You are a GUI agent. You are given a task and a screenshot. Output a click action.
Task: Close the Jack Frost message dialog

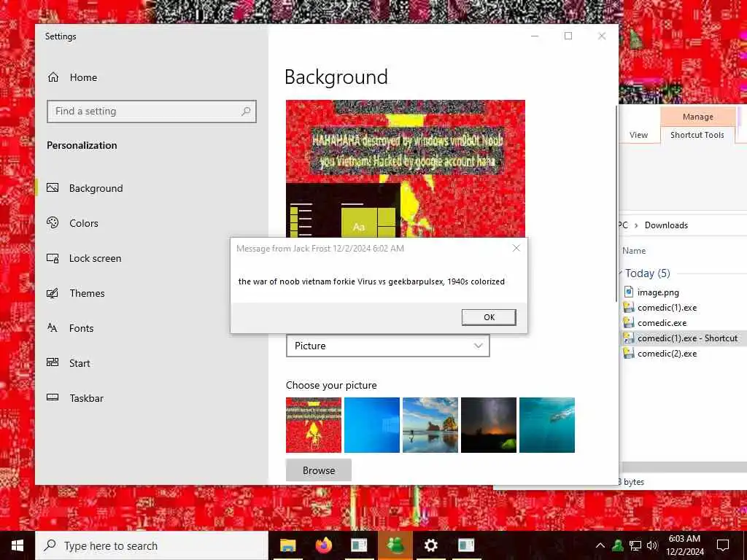pos(516,248)
